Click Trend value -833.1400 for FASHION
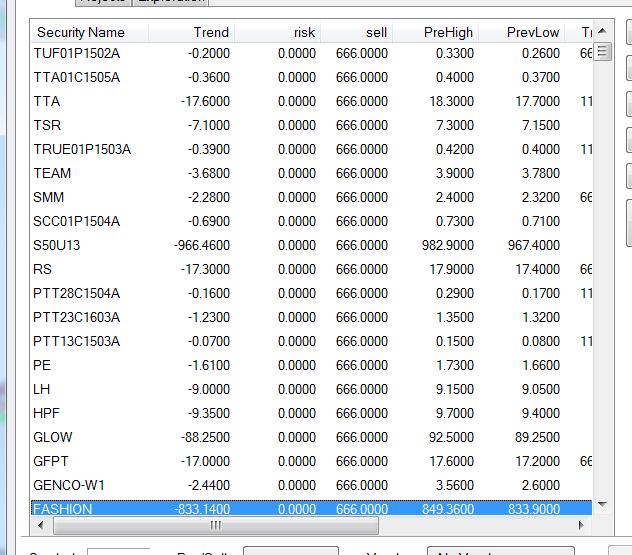 [x=202, y=509]
